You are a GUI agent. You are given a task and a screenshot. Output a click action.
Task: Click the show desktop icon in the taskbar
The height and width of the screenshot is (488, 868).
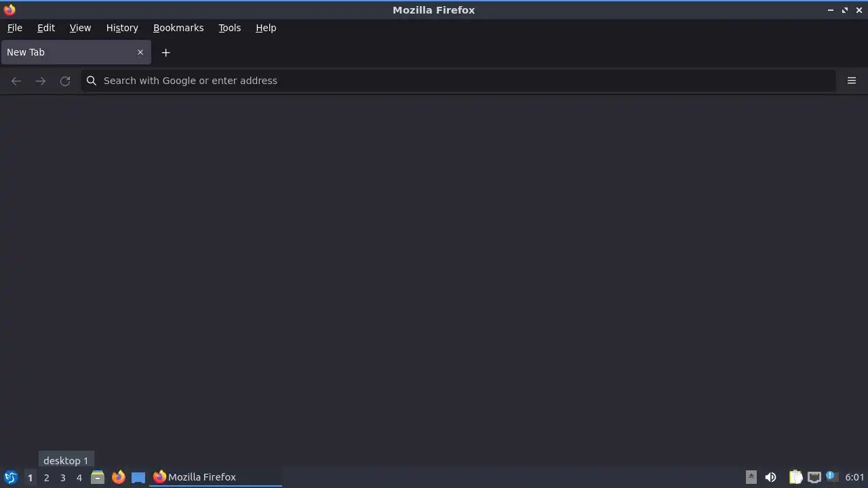[x=138, y=477]
